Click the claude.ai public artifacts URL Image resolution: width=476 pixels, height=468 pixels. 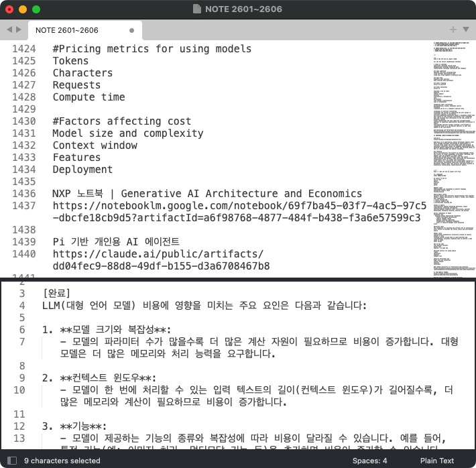158,254
